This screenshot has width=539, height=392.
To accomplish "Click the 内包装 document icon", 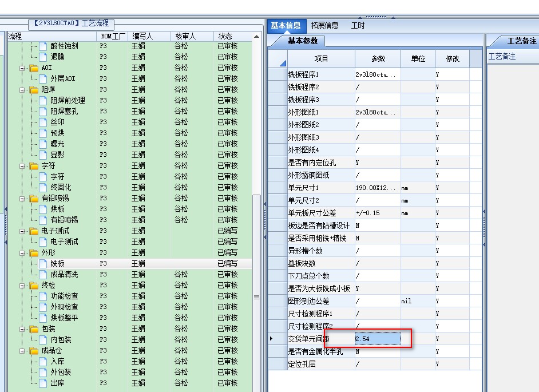I will pyautogui.click(x=43, y=340).
